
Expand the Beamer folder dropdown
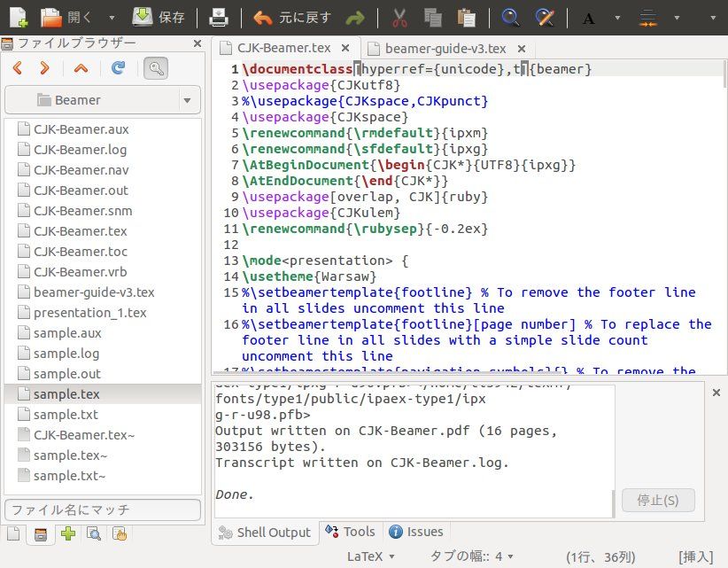coord(187,100)
